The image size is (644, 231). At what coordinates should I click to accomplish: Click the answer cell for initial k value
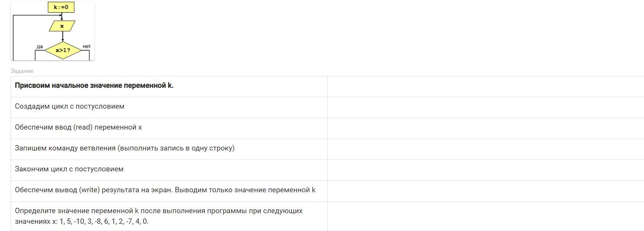click(486, 86)
